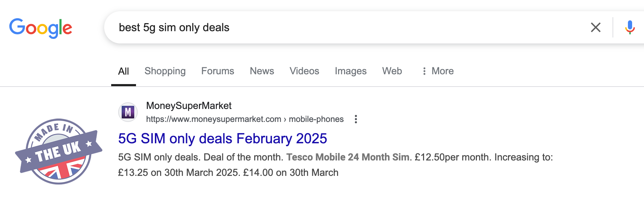Screen dimensions: 644x199
Task: Expand the More search filters menu
Action: (438, 71)
